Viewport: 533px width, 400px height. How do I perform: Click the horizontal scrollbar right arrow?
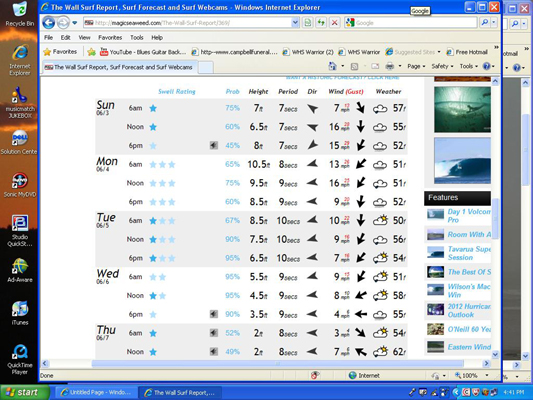pos(486,363)
